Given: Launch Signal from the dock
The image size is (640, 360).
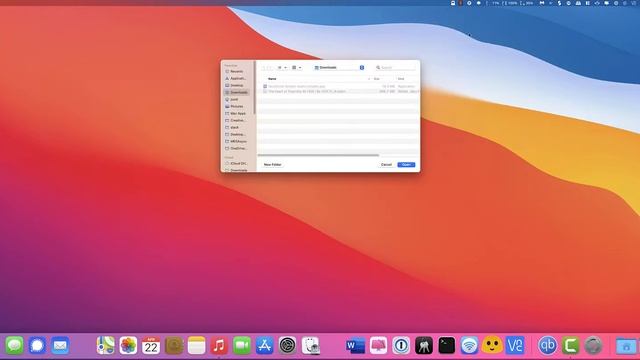Looking at the screenshot, I should coord(37,346).
